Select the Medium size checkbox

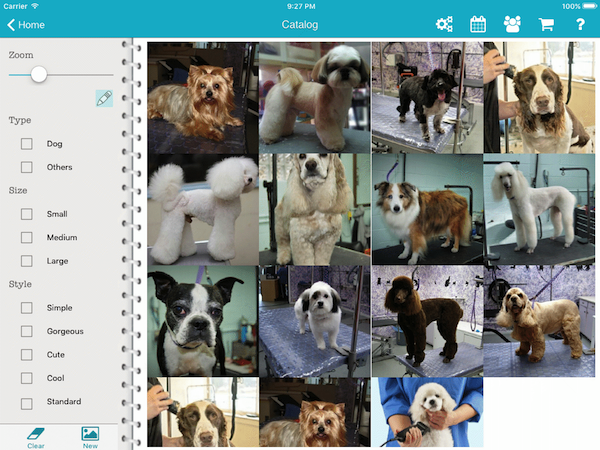click(27, 238)
